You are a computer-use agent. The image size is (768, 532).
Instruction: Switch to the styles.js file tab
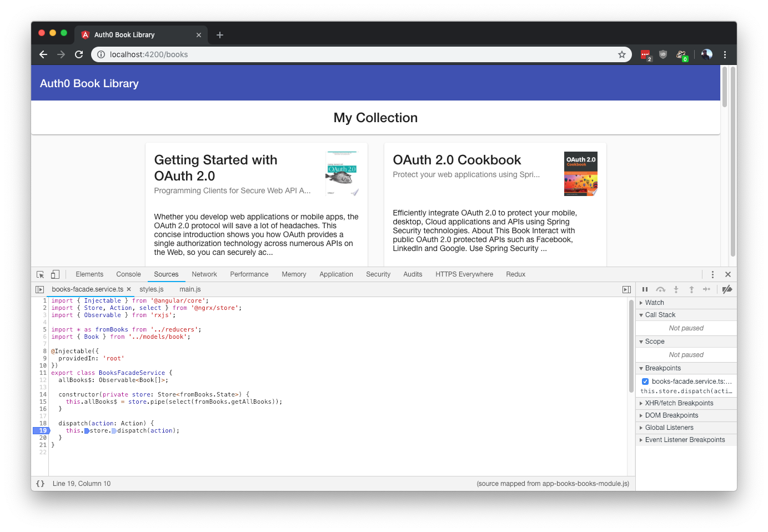[152, 289]
